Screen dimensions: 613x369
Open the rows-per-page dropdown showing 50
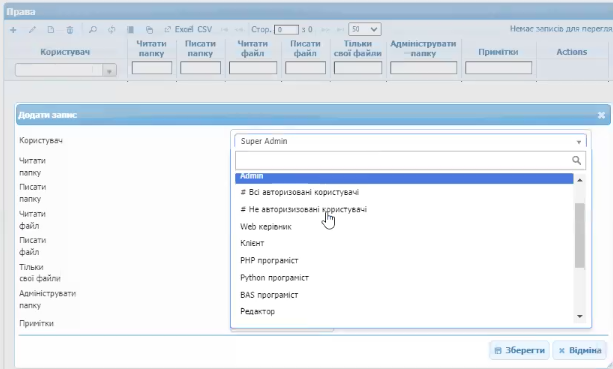tap(364, 29)
